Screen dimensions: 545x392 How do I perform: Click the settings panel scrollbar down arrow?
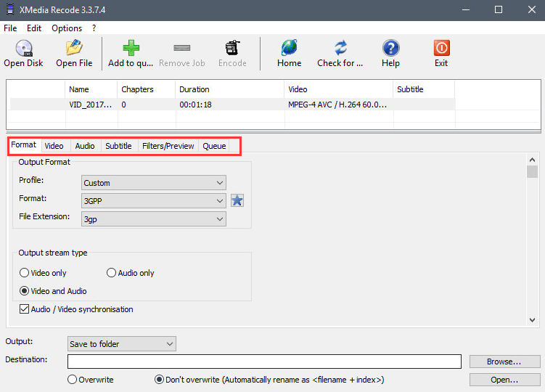[x=532, y=320]
